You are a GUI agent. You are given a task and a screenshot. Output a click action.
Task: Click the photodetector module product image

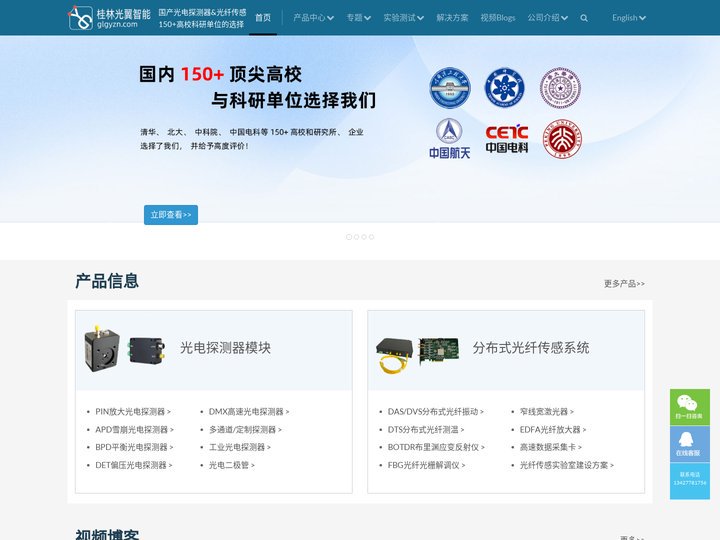point(125,349)
